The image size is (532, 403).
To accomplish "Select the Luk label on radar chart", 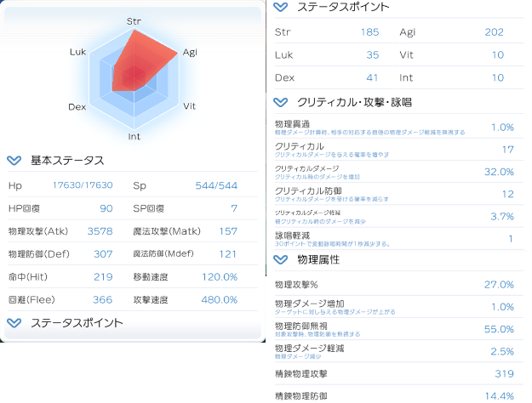I will click(77, 52).
